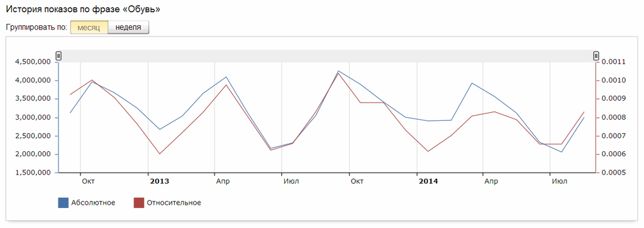Toggle the red Относительное legend swatch

[x=139, y=202]
